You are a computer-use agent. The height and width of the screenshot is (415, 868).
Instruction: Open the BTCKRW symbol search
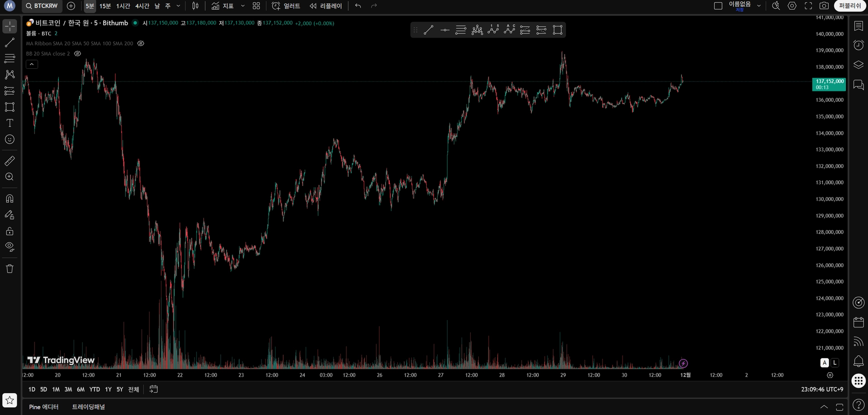click(42, 6)
